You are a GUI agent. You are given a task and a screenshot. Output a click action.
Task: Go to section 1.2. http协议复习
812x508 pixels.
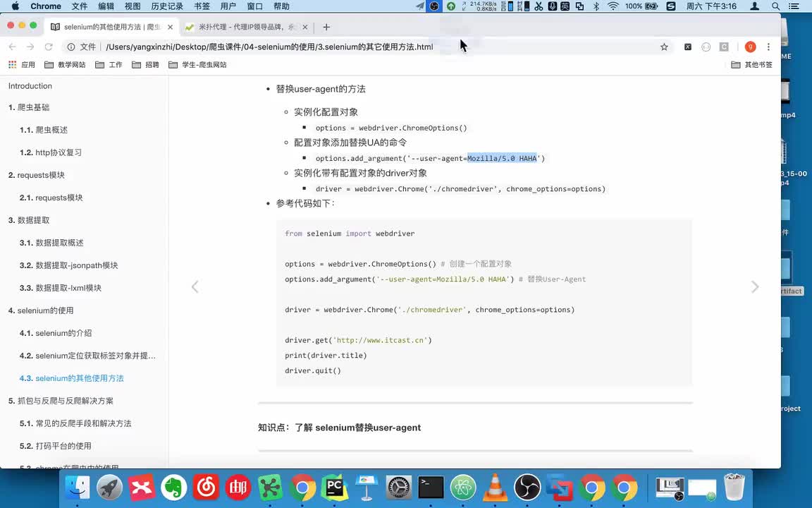pos(51,152)
